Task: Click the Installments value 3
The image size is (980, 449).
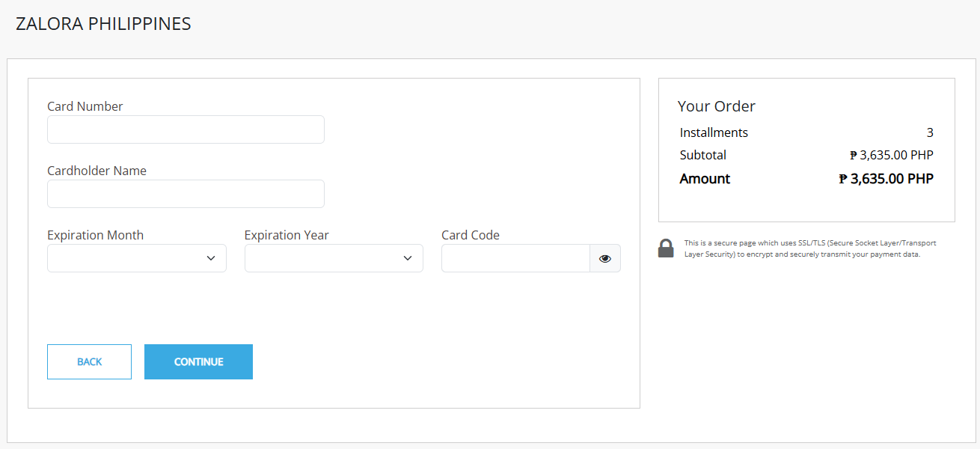Action: tap(930, 132)
